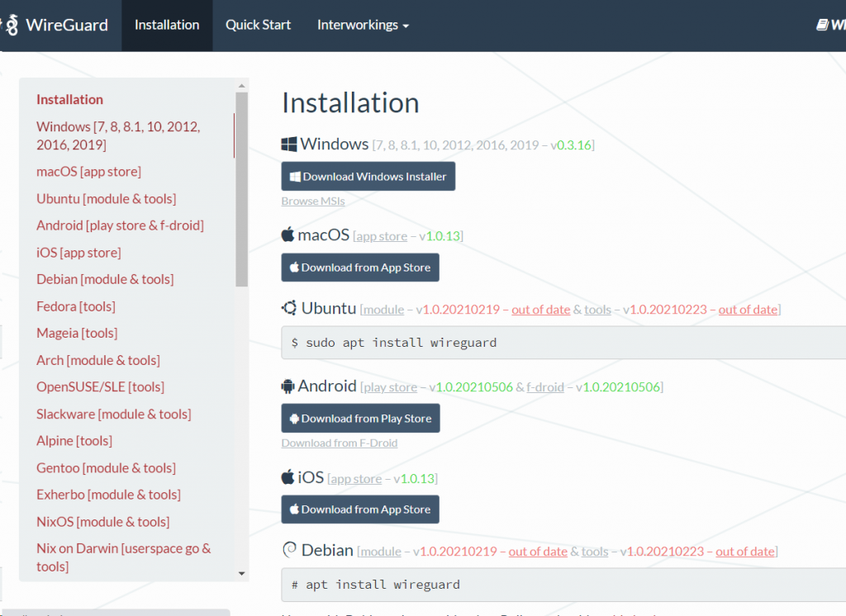Open the Ubuntu tools heading link
Screen dimensions: 846x616
(x=598, y=310)
